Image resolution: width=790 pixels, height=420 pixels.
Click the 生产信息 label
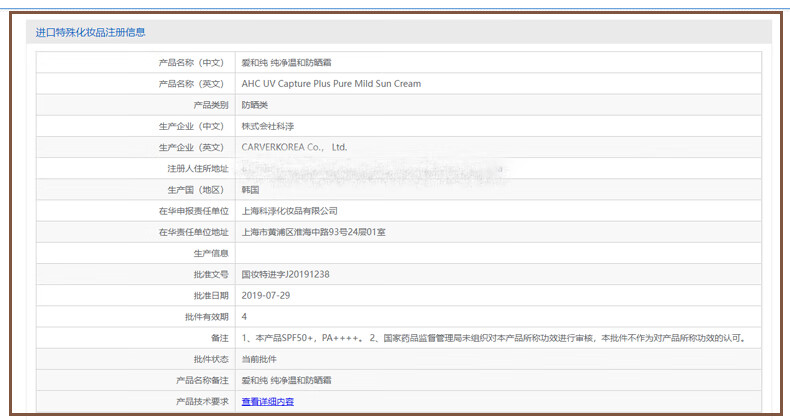211,253
